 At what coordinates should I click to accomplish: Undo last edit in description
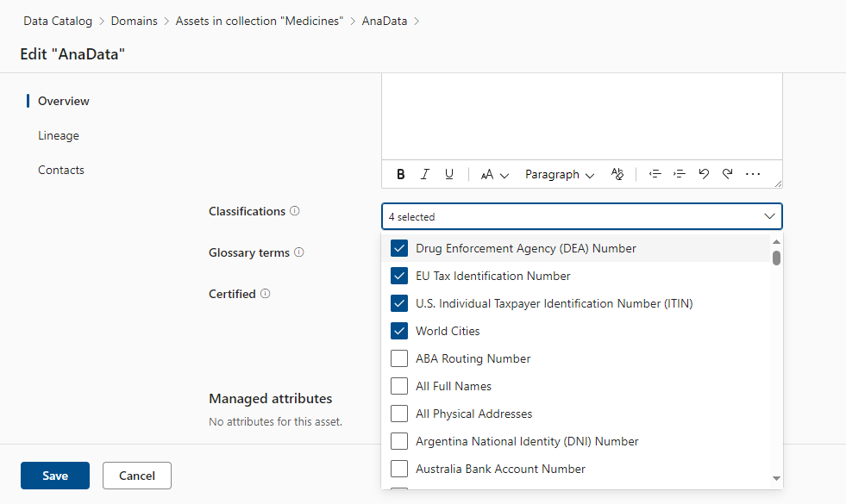click(x=704, y=174)
